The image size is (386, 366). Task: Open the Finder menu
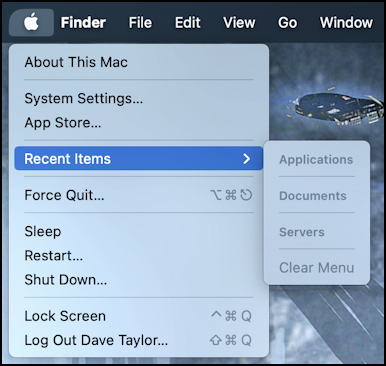click(83, 23)
